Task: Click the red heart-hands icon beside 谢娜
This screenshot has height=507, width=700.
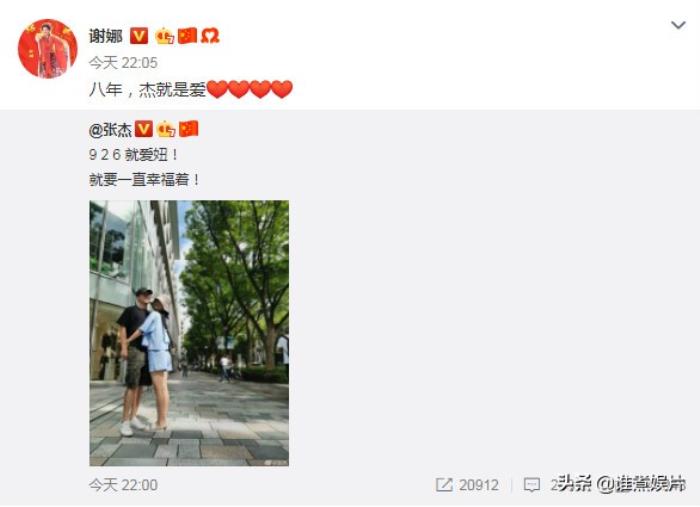Action: tap(210, 36)
